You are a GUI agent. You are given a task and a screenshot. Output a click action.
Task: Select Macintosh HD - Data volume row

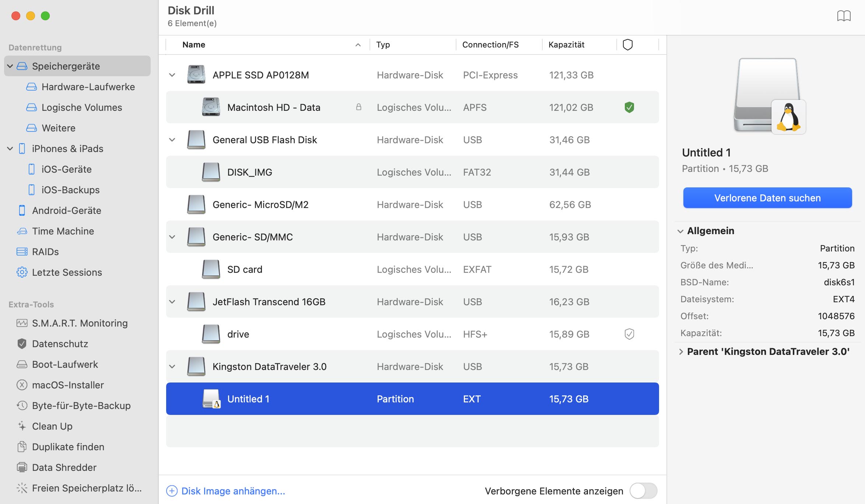point(412,107)
